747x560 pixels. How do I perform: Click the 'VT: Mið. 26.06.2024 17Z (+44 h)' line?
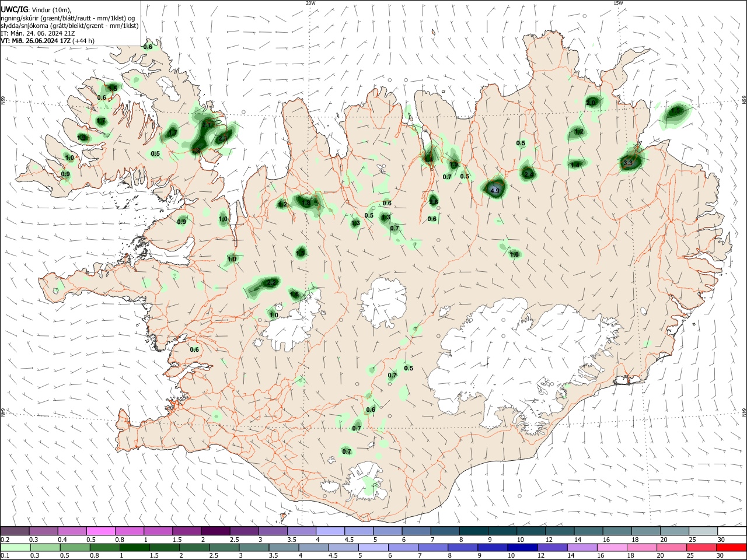48,41
